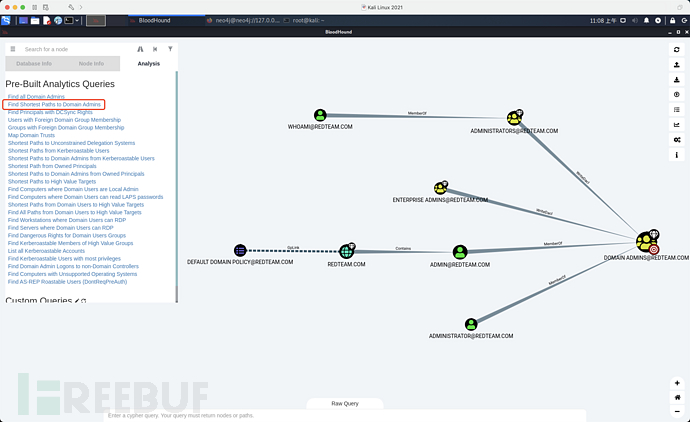Open the Pathfinding road icon
Viewport: 690px width, 422px height.
(x=140, y=49)
